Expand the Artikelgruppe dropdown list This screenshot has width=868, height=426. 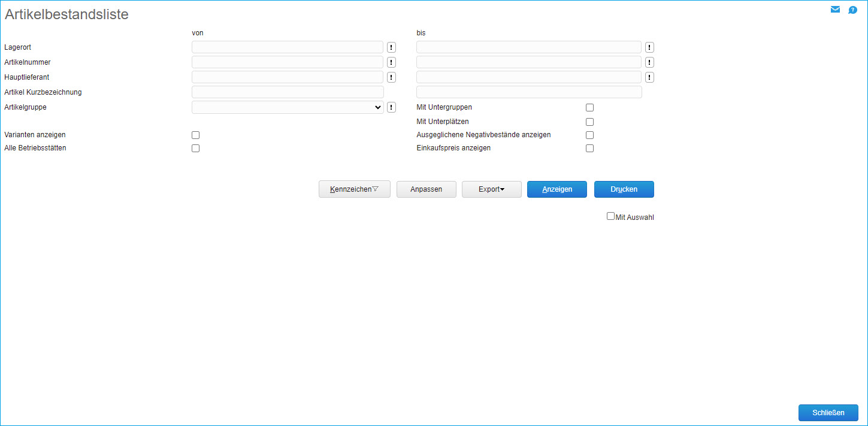(288, 107)
